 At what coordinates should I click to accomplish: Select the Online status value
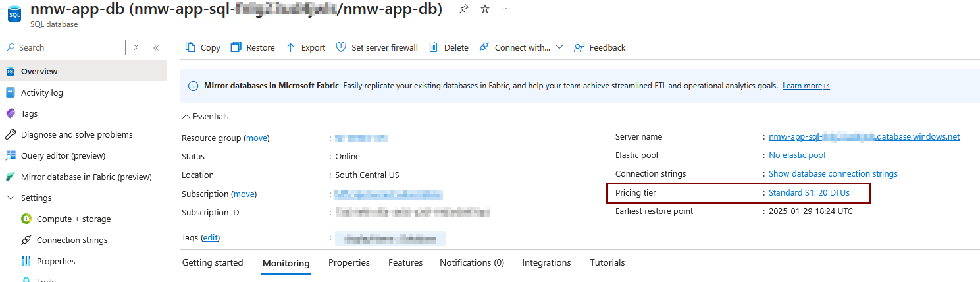tap(348, 157)
